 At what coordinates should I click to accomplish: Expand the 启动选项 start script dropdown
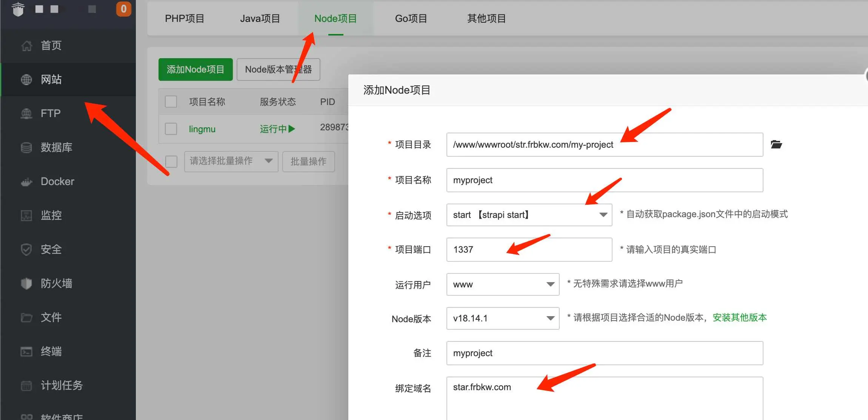pos(529,215)
